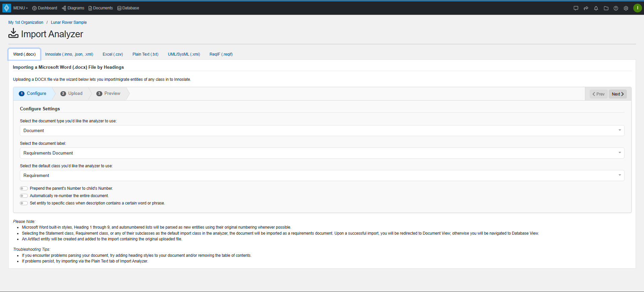
Task: Click the Next button
Action: coord(617,94)
